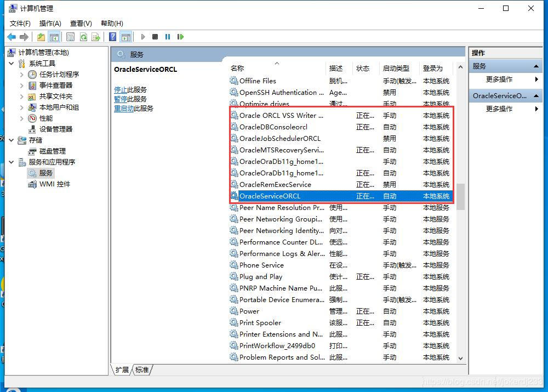Click the Up one level folder icon

[x=41, y=37]
